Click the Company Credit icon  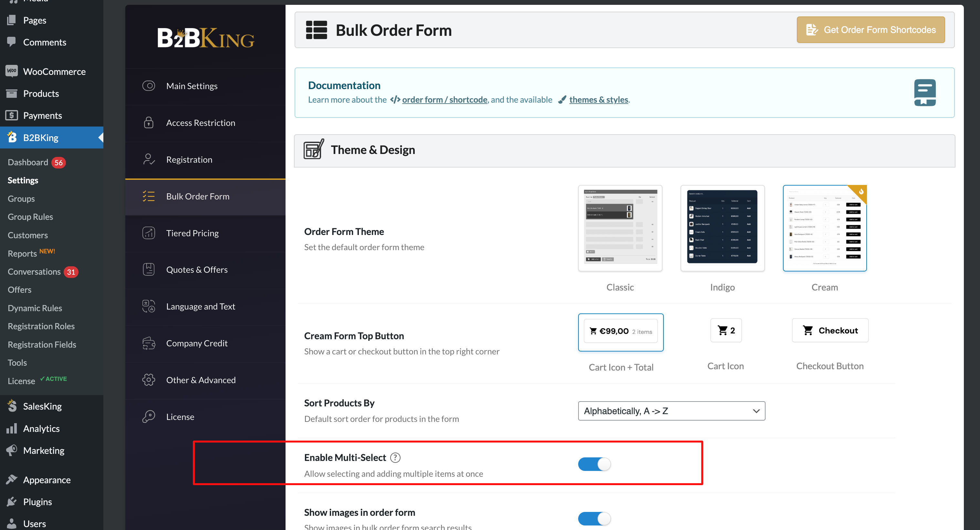click(149, 343)
